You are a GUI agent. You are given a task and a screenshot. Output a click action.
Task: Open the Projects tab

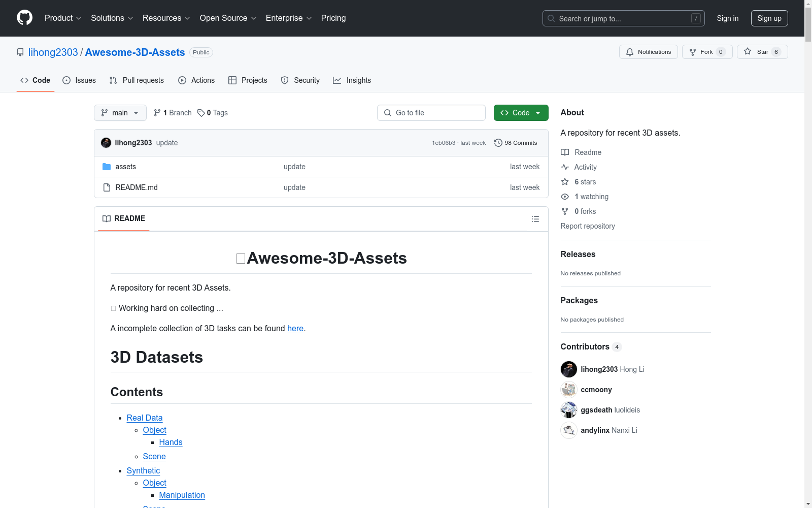pos(248,80)
